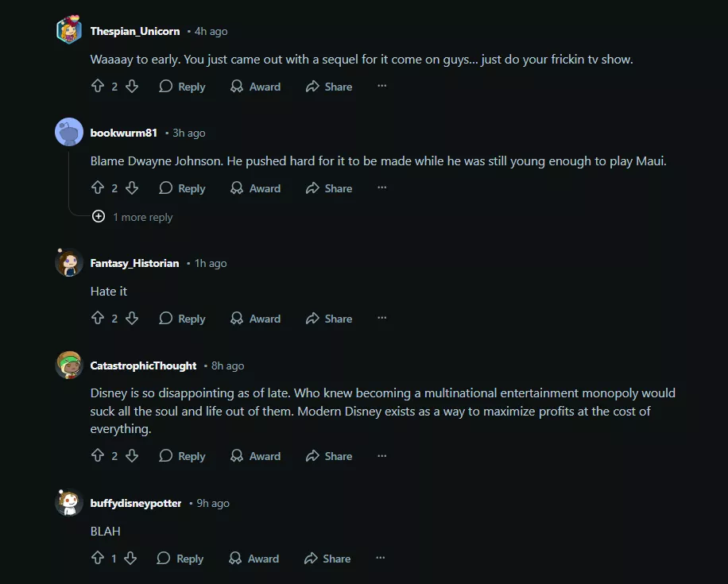Share CatastrophicThought's comment
This screenshot has height=584, width=728.
coord(329,456)
